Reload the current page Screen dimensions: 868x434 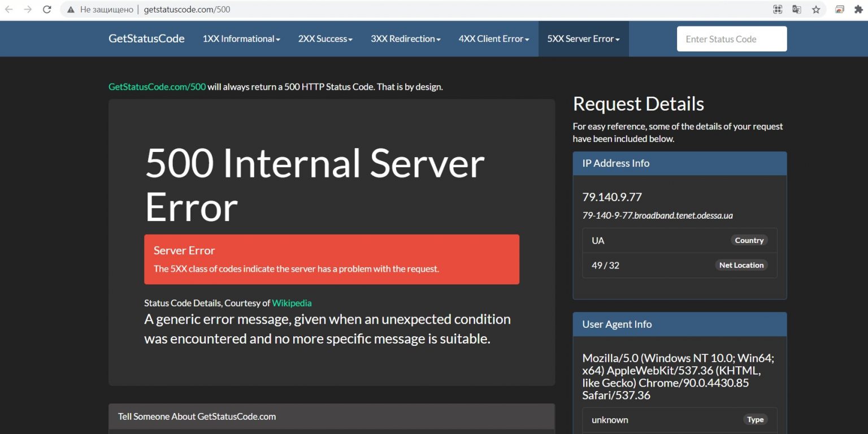pos(47,10)
